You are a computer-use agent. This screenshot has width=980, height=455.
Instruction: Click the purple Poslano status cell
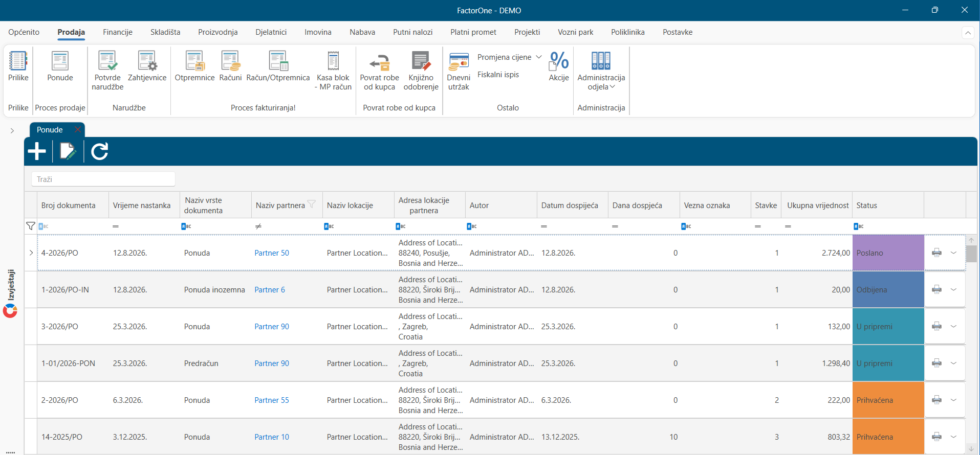tap(888, 253)
